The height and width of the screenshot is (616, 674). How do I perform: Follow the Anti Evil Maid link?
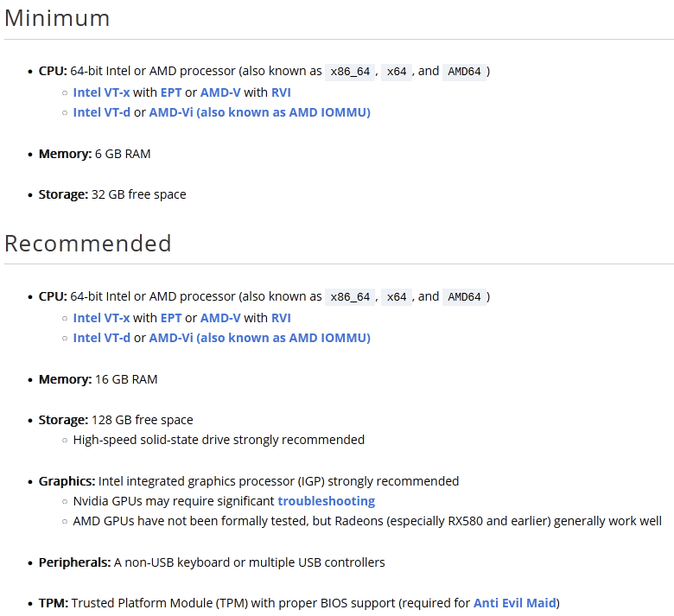(x=514, y=603)
